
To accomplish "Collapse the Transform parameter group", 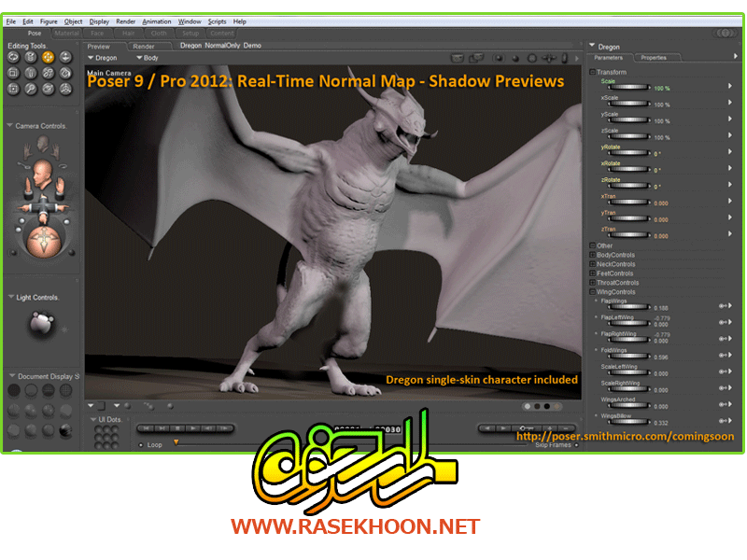I will (593, 72).
